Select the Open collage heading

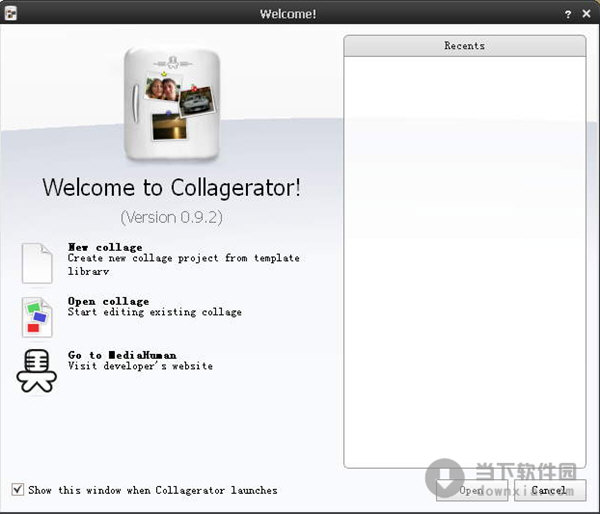coord(109,301)
